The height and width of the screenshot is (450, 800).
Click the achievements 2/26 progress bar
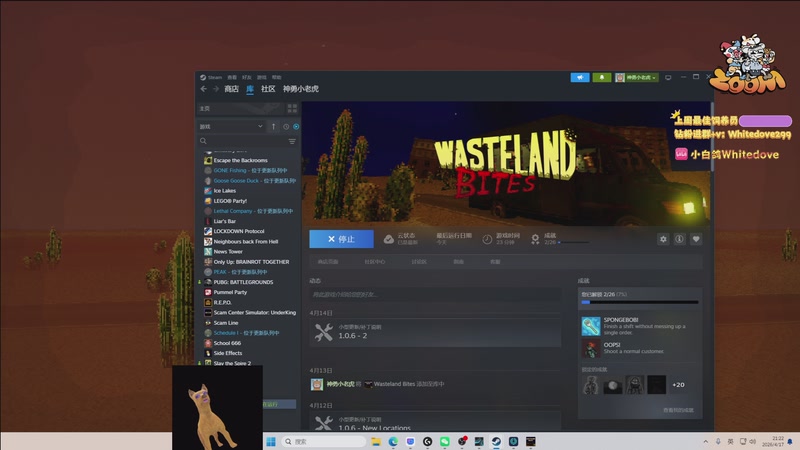tap(640, 302)
